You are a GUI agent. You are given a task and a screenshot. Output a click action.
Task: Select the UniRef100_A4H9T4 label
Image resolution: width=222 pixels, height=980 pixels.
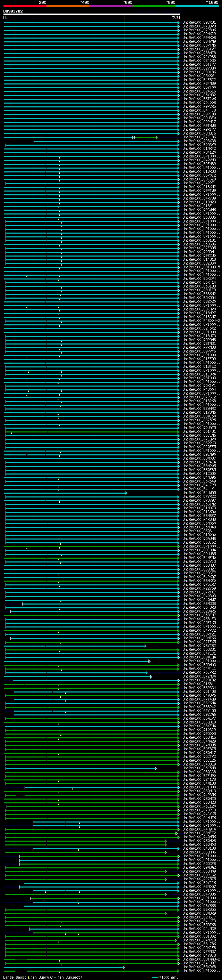tap(199, 829)
